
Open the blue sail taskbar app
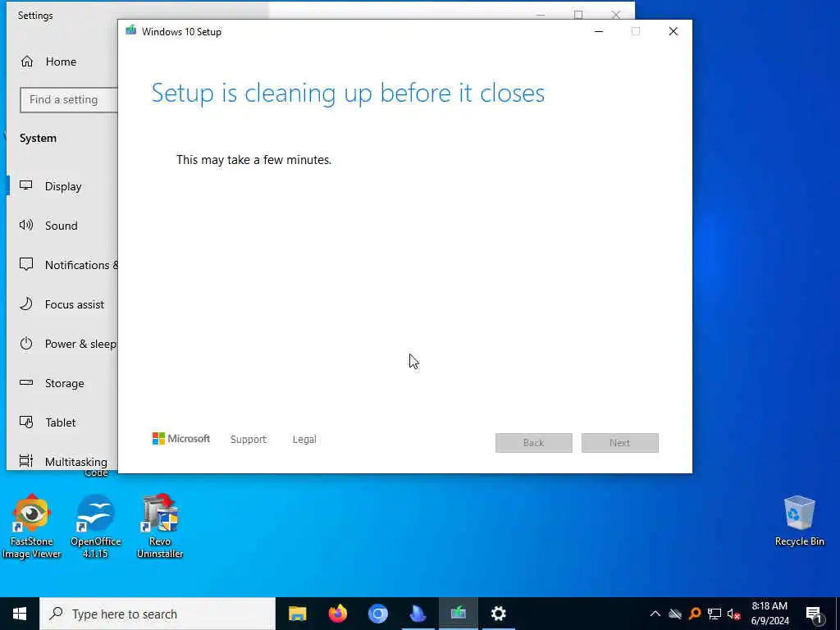coord(418,614)
